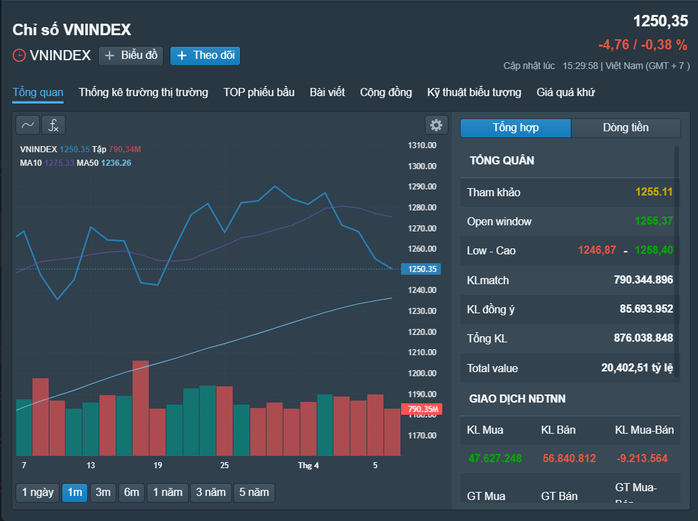Click the change -4,76 / -0,38 %
Screen dimensions: 698x521
click(643, 45)
